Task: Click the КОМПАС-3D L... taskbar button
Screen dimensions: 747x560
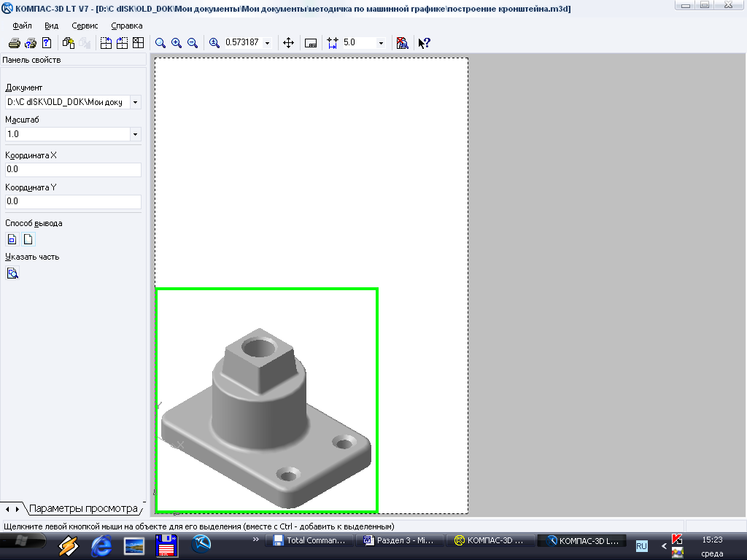Action: [582, 540]
